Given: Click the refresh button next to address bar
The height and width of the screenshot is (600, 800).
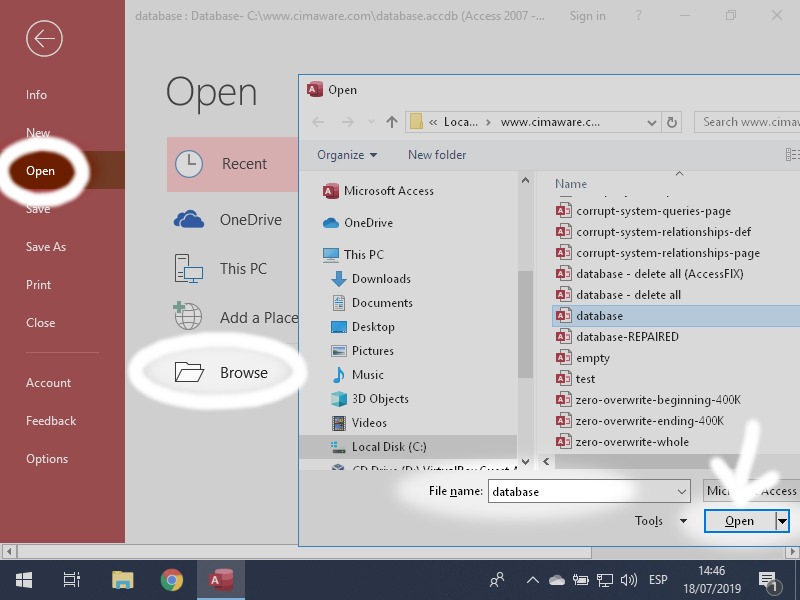Looking at the screenshot, I should (672, 122).
